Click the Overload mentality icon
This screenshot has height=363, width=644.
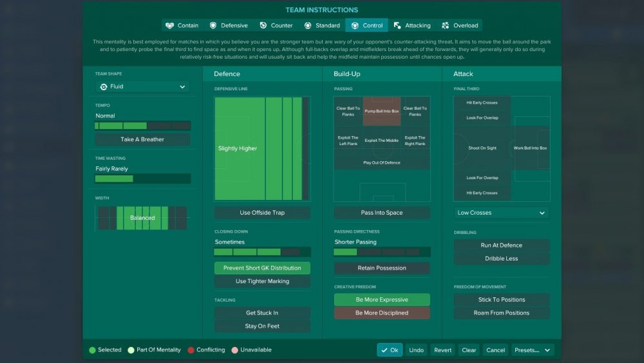coord(445,26)
